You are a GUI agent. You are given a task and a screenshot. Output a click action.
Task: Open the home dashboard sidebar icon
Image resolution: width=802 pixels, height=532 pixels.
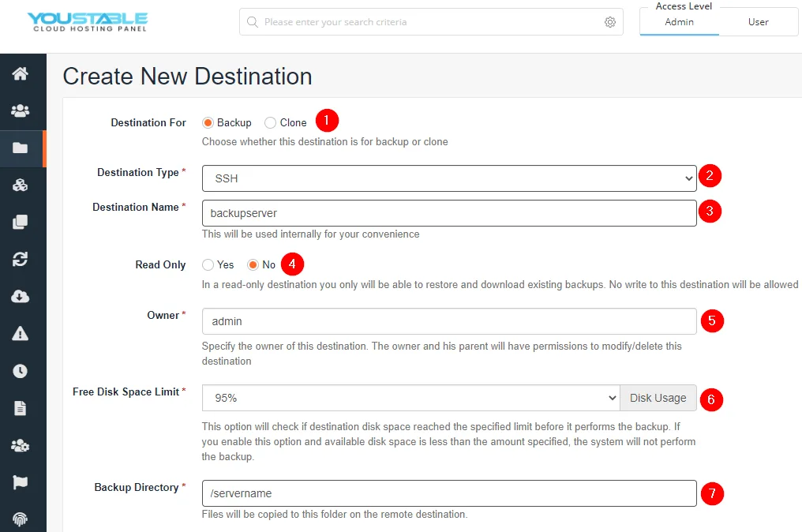pyautogui.click(x=20, y=73)
